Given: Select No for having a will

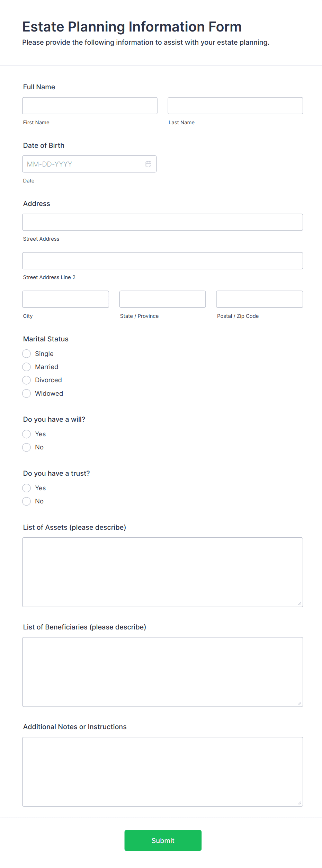Looking at the screenshot, I should click(x=26, y=447).
